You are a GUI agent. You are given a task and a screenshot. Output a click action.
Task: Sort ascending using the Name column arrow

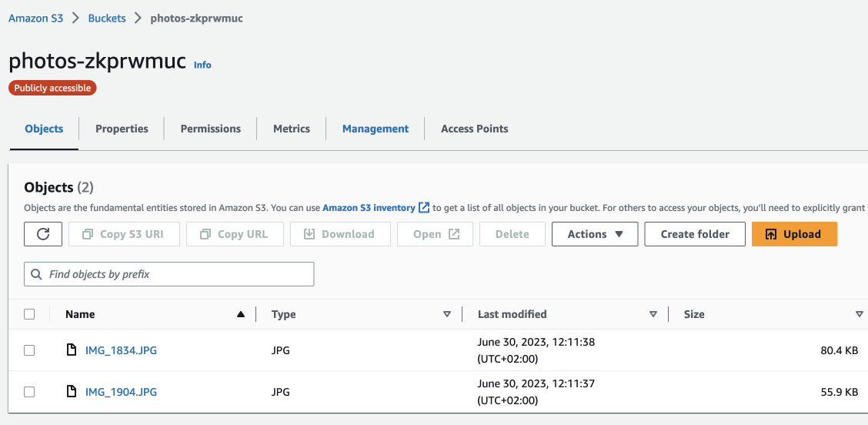241,314
